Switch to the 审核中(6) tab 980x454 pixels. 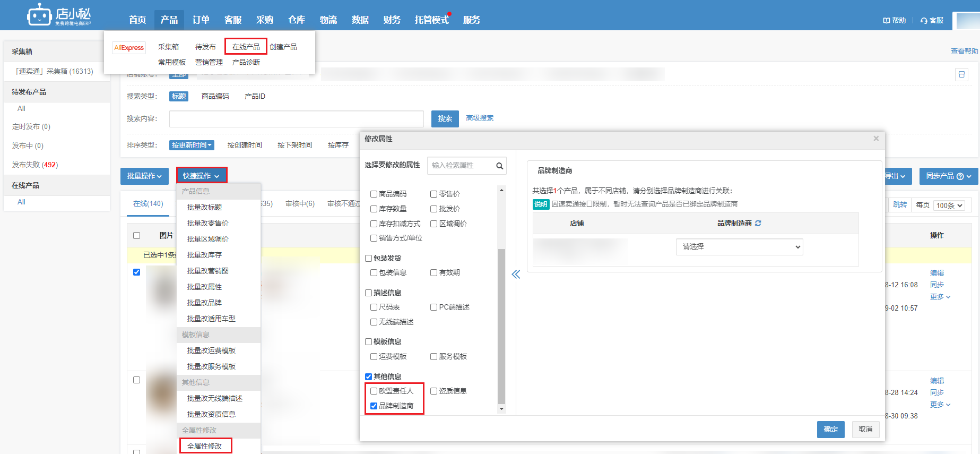tap(300, 204)
